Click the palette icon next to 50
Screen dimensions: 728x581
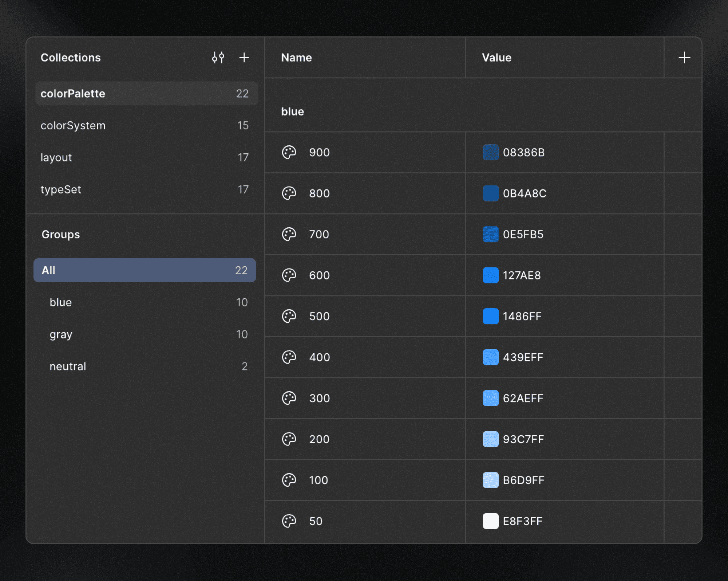pos(289,521)
